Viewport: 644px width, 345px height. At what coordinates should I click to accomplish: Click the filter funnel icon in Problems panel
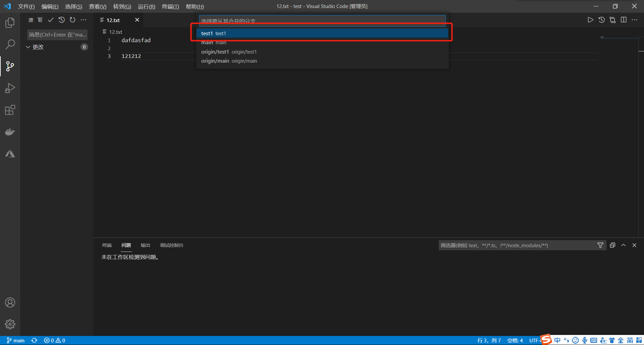coord(600,245)
